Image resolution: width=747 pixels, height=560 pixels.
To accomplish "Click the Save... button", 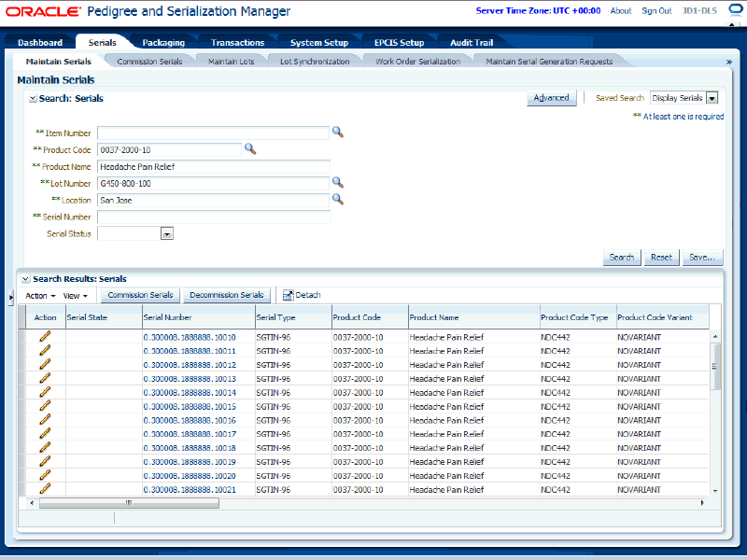I will (702, 258).
